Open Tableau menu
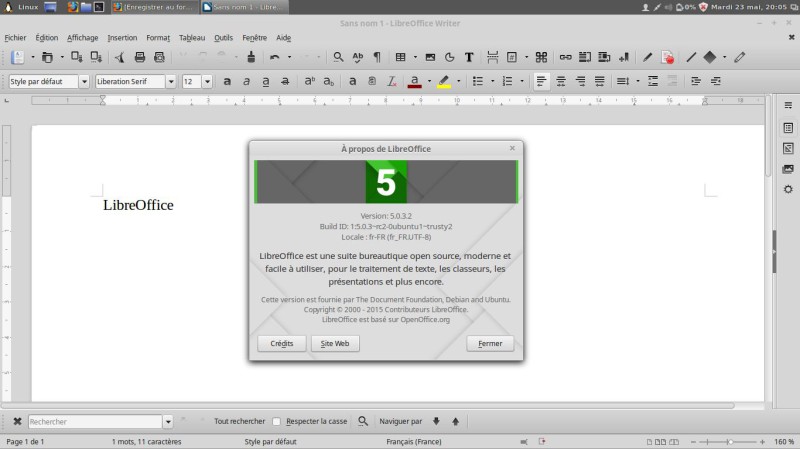Image resolution: width=800 pixels, height=449 pixels. click(x=192, y=38)
